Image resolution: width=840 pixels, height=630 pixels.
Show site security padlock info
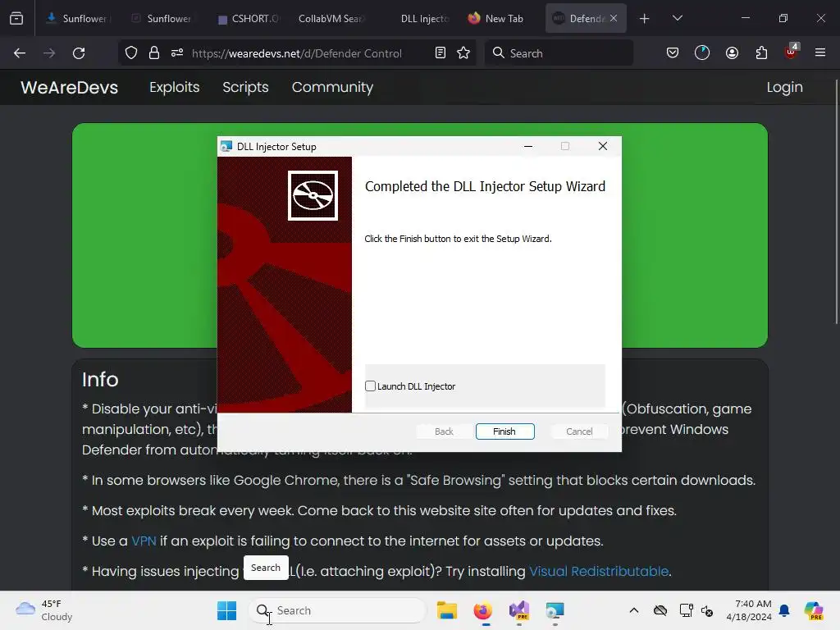(154, 53)
